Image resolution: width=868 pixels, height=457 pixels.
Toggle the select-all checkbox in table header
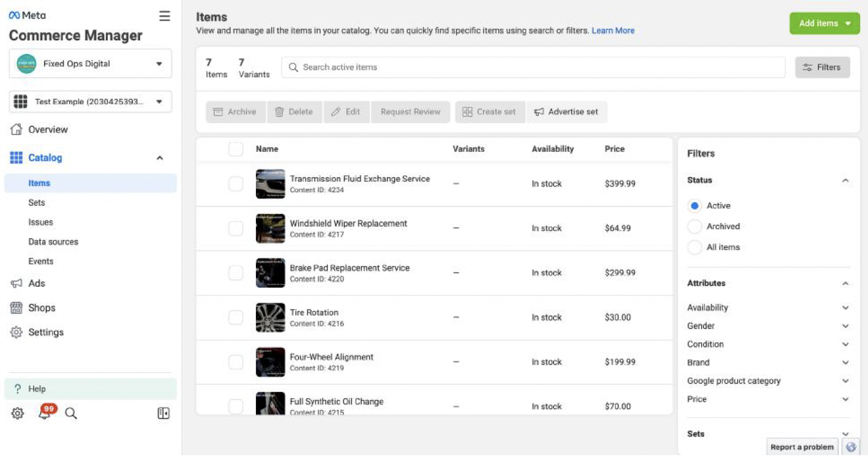(x=236, y=149)
